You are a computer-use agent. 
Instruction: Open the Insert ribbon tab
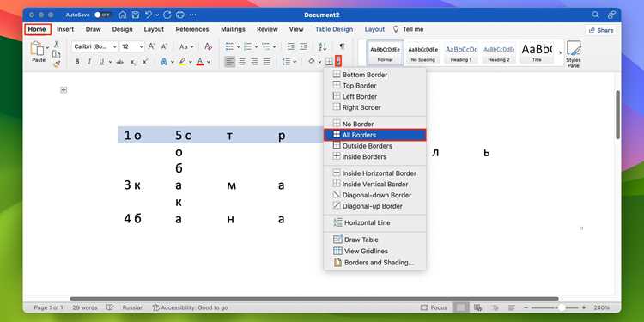click(65, 29)
